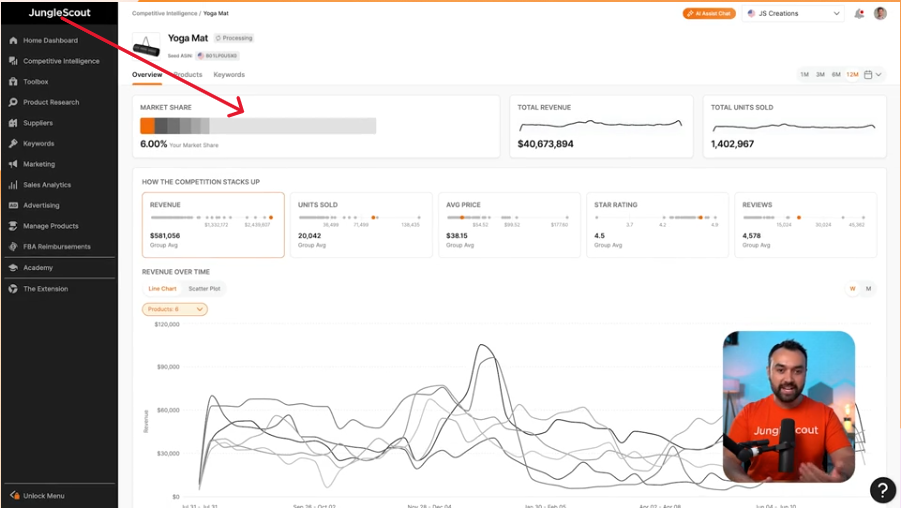Open Sales Analytics menu item

tap(47, 185)
